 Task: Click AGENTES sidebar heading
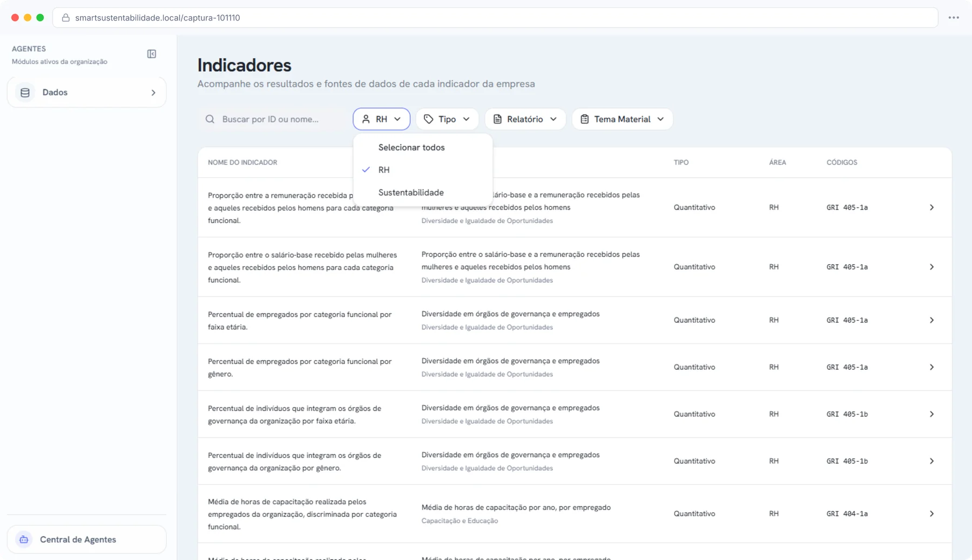(x=29, y=49)
